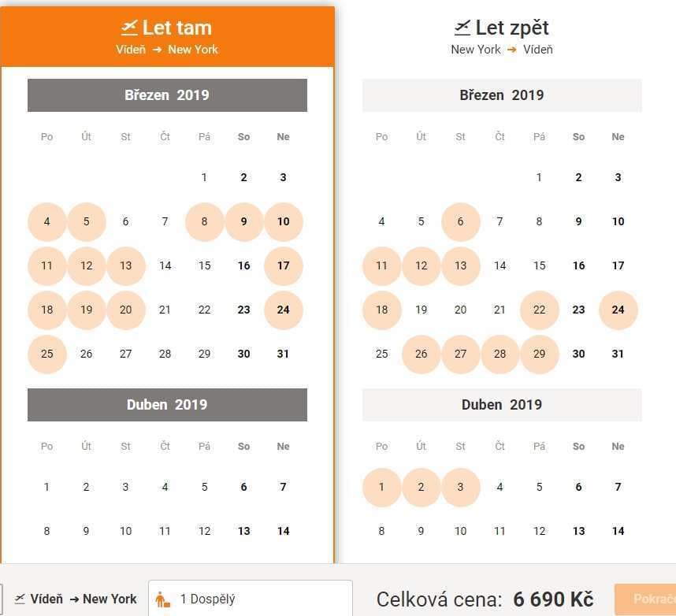Switch to the Let zpět tab
676x616 pixels.
click(502, 37)
